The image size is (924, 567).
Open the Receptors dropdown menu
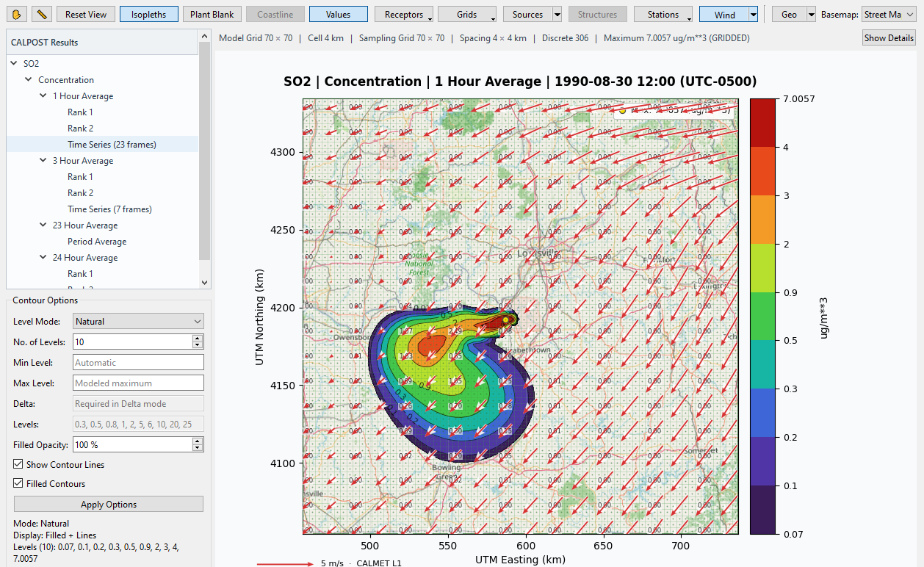(x=404, y=14)
